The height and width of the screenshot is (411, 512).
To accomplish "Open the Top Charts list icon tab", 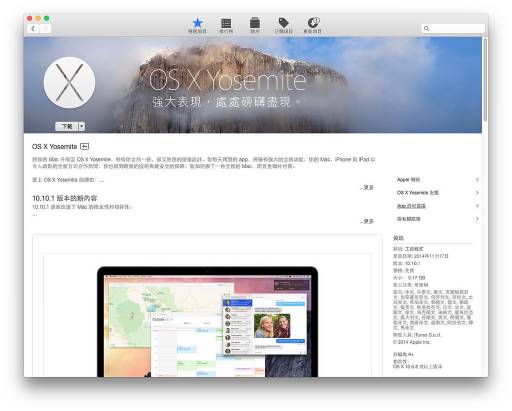I will 226,25.
